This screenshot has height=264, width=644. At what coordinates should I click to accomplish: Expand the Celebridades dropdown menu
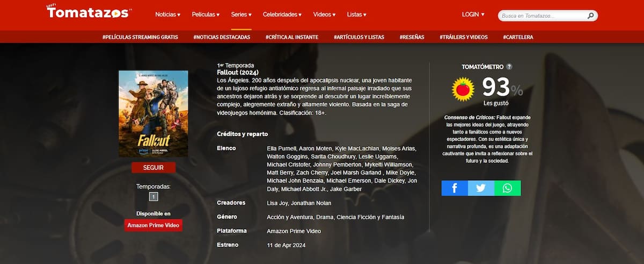coord(282,15)
